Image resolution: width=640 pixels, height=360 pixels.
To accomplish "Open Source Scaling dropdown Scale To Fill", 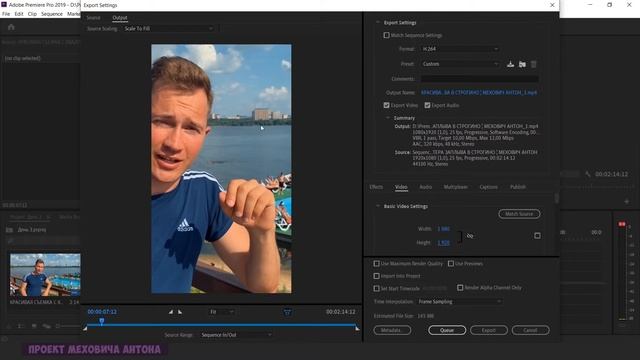I will tap(169, 29).
